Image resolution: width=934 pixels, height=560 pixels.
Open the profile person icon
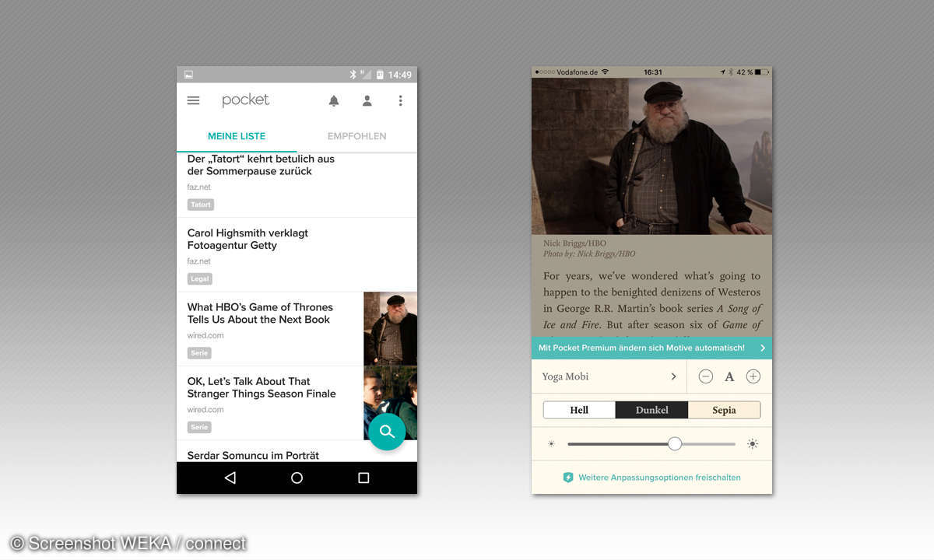pos(367,100)
